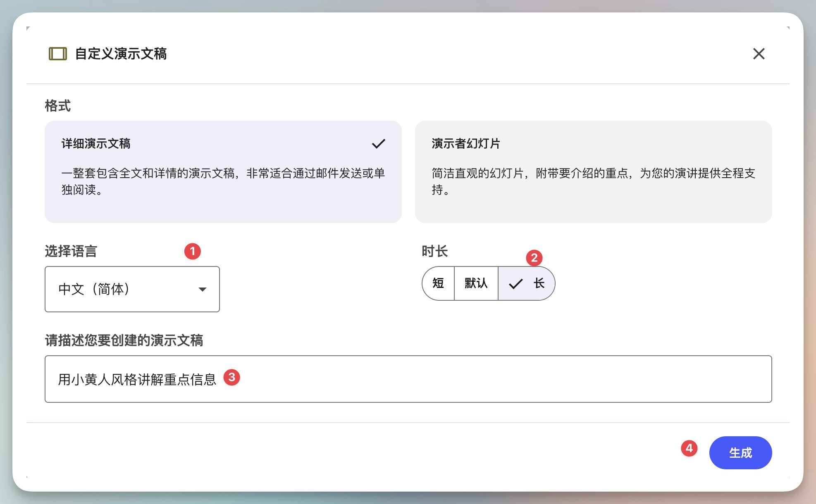Choose the 演示者幻灯片 format option
Viewport: 816px width, 504px height.
(x=593, y=171)
